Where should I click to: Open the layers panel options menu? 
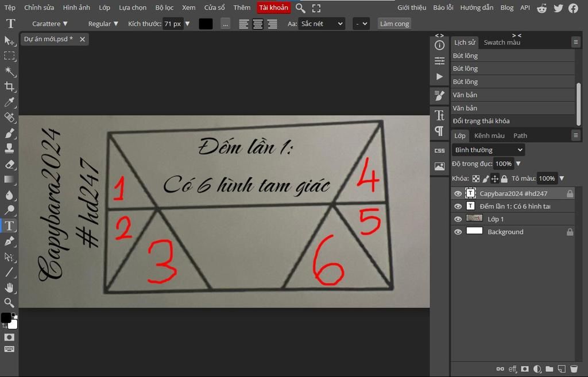click(x=575, y=135)
